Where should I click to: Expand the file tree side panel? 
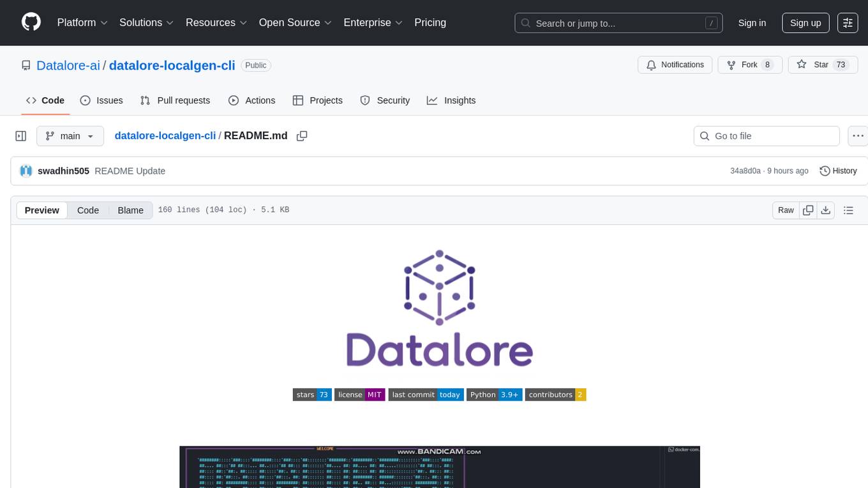21,136
